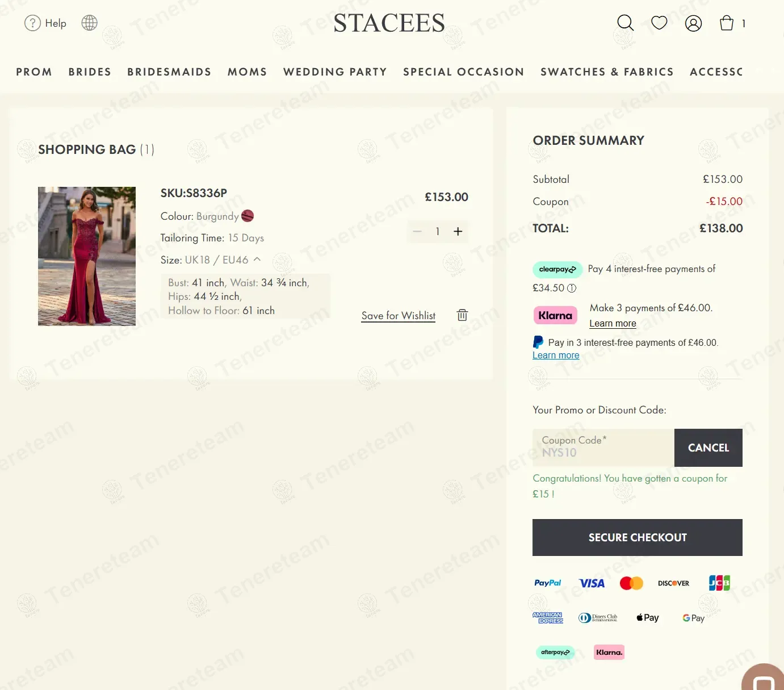
Task: Open the SWATCHES & FABRICS menu
Action: (x=607, y=72)
